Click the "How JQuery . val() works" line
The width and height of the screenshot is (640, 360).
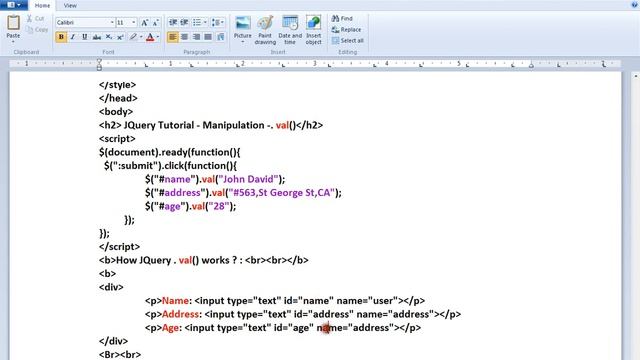203,260
